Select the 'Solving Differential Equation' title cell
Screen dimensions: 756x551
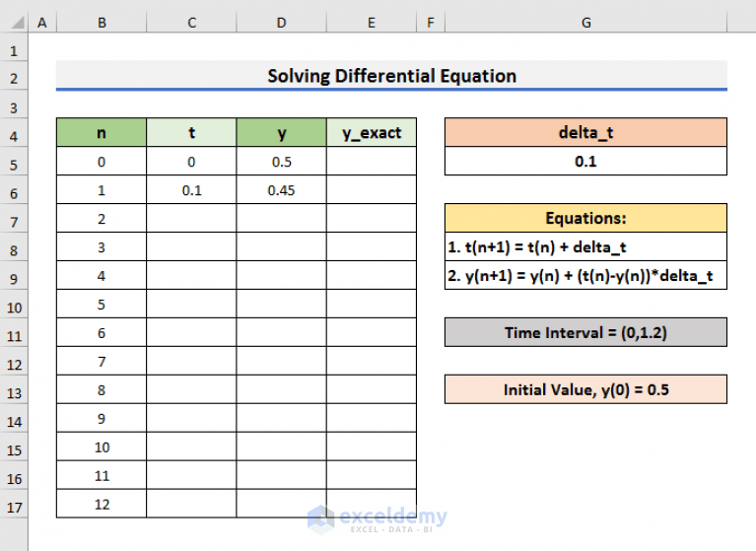point(391,76)
